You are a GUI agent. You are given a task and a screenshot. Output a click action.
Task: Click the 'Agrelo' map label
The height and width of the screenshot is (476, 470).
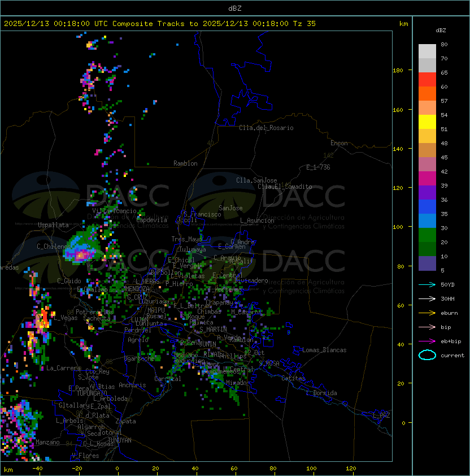tap(138, 340)
